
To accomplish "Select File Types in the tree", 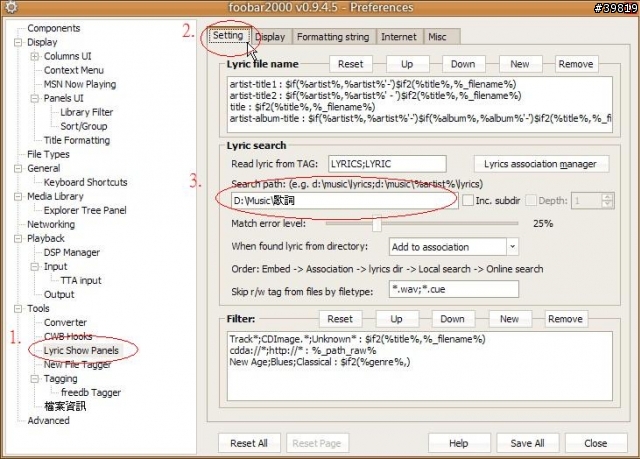I will click(48, 154).
